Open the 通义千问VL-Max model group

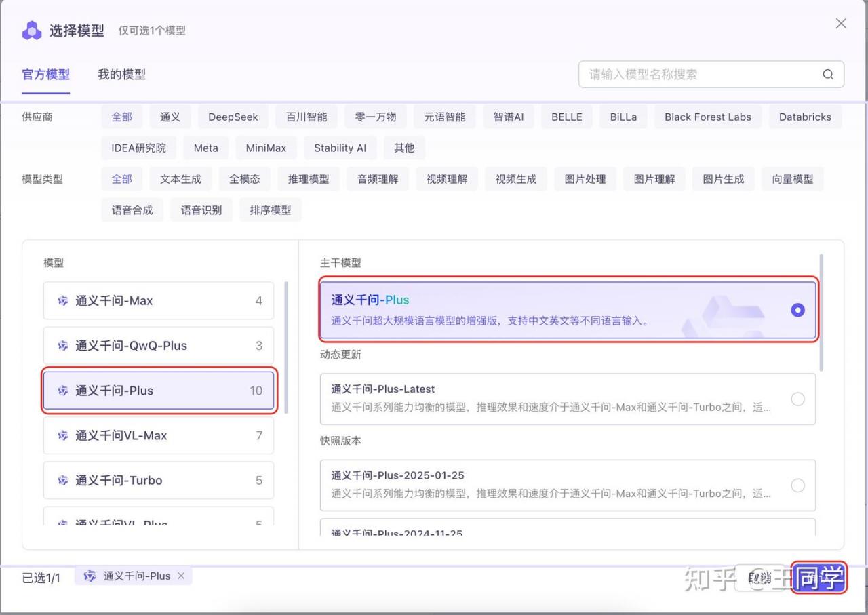click(x=159, y=435)
